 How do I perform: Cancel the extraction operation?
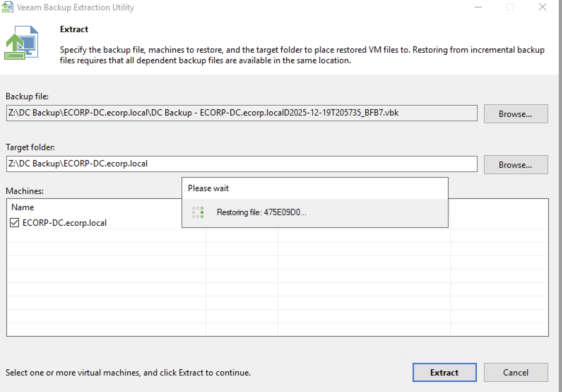(515, 373)
